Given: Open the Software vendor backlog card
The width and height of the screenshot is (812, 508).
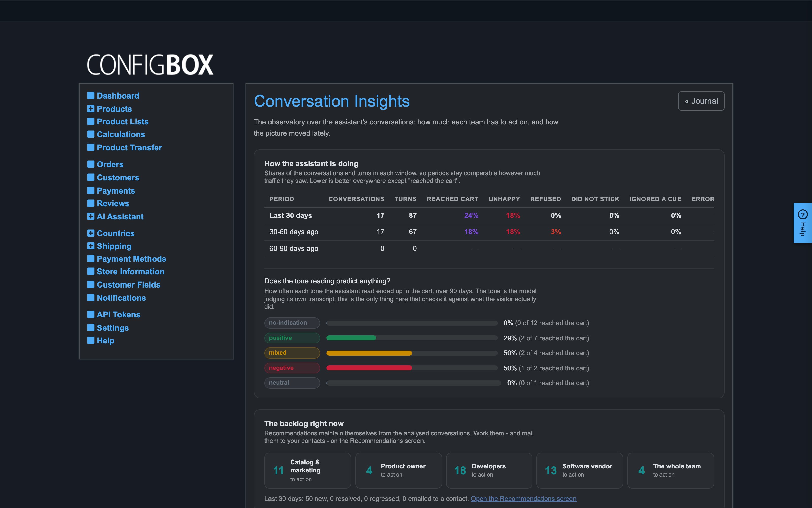Looking at the screenshot, I should point(580,470).
